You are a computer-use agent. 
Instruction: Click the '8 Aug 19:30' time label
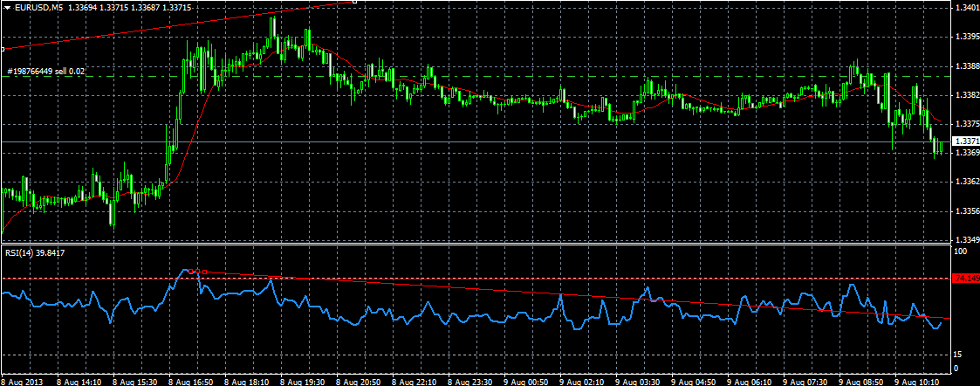(x=303, y=381)
